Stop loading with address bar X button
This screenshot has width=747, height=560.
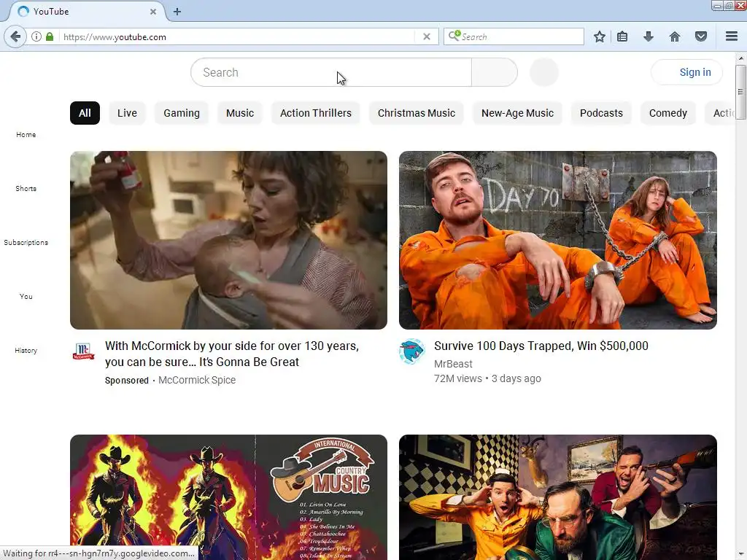pos(426,36)
